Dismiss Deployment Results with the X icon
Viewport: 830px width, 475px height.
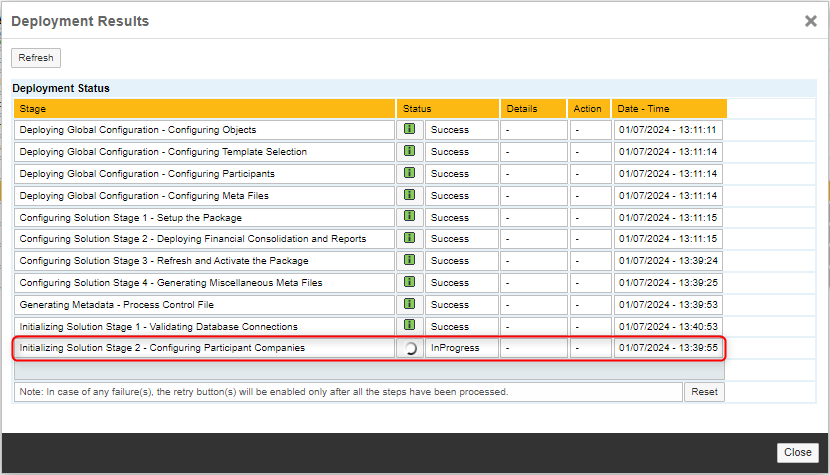click(x=811, y=21)
